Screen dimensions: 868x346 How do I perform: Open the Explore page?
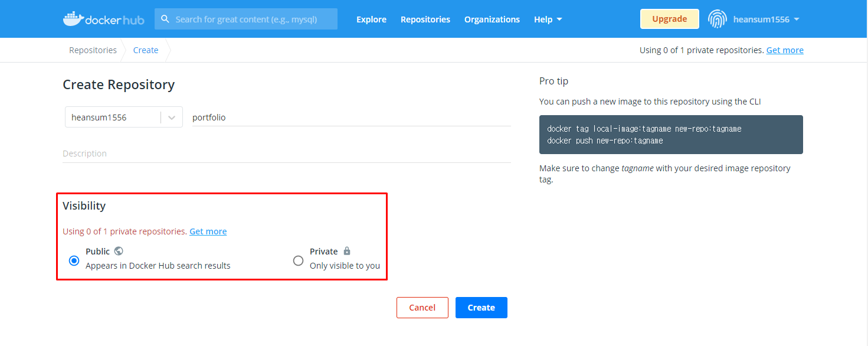point(371,19)
